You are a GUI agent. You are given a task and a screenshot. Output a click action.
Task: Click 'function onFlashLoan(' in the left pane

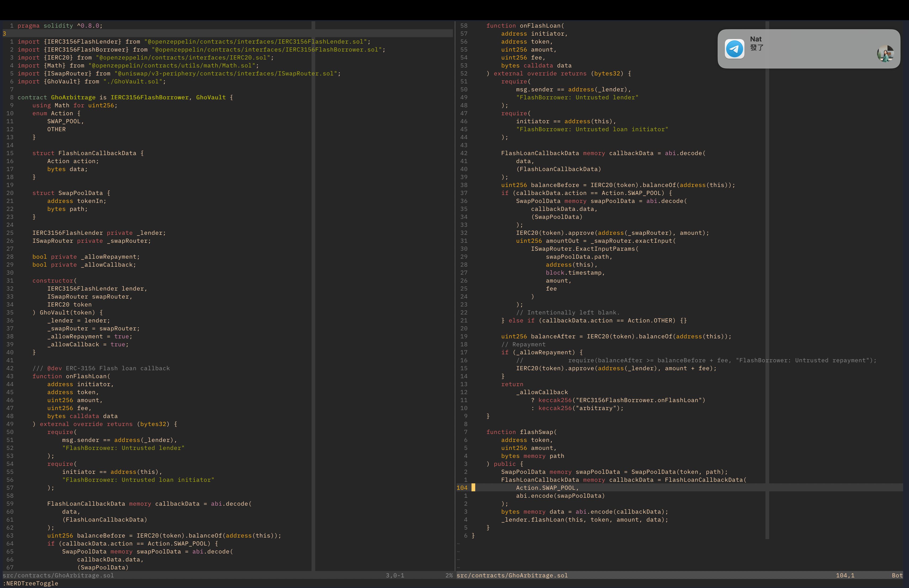[x=71, y=376]
